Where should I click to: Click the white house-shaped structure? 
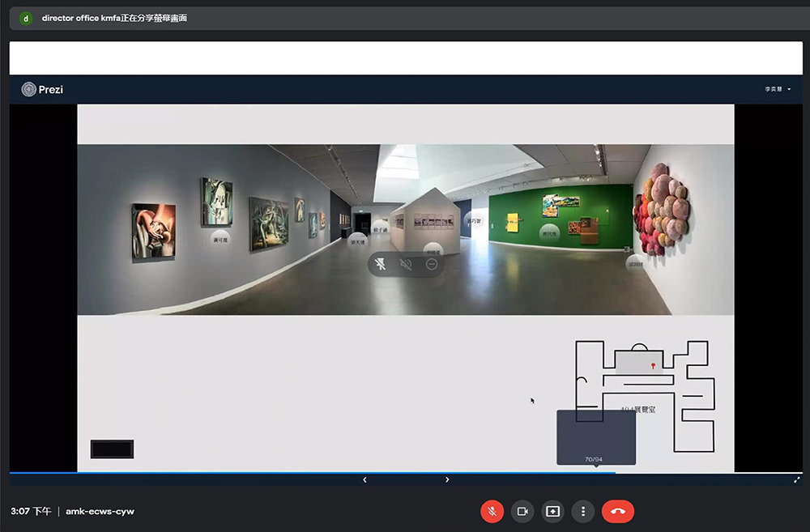click(x=426, y=222)
